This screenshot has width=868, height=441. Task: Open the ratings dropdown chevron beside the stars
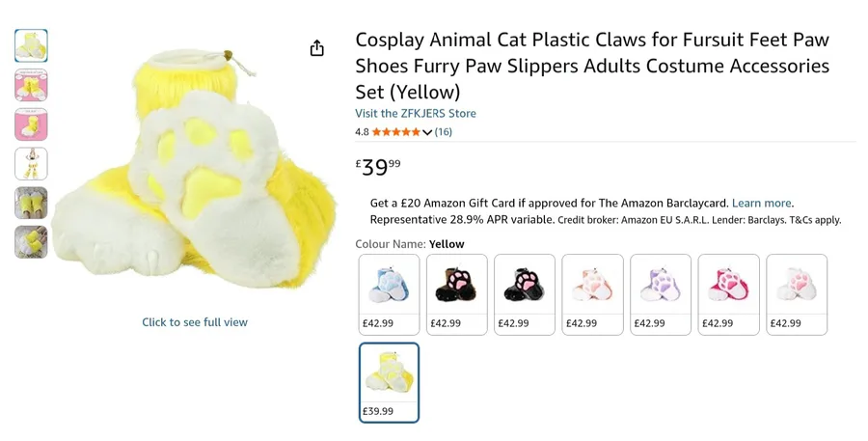pyautogui.click(x=427, y=132)
